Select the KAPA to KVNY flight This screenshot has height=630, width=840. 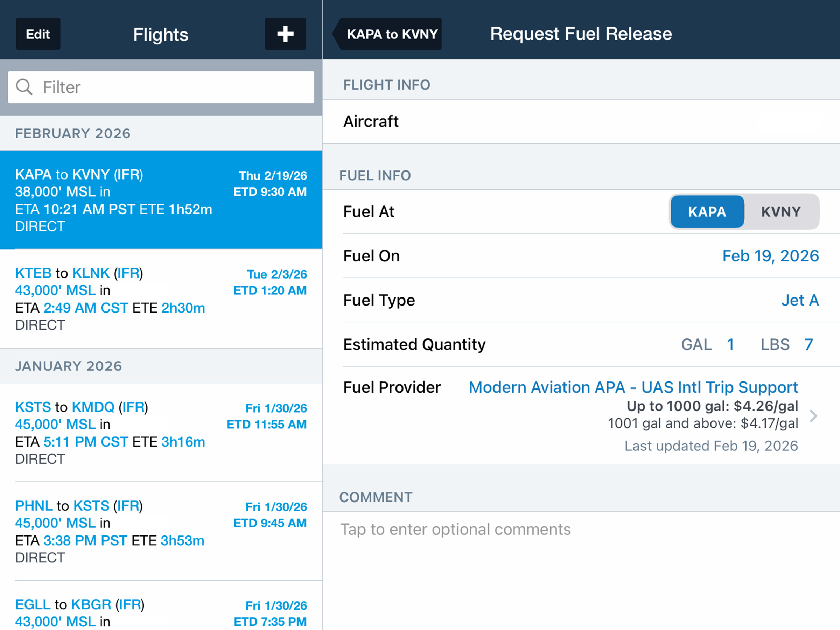click(161, 200)
